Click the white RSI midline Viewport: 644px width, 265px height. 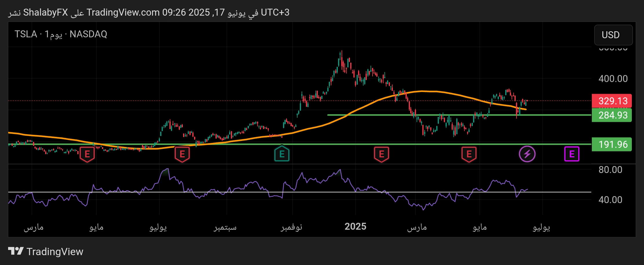tap(300, 192)
